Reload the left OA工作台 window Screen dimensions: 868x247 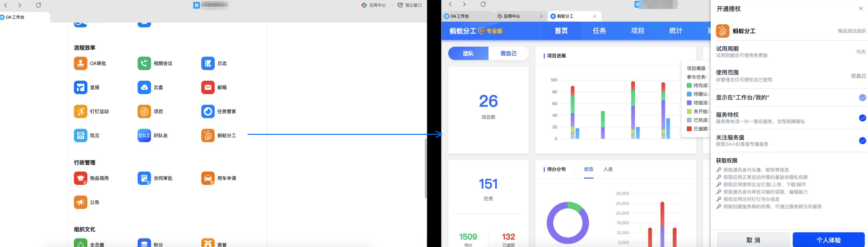tap(38, 5)
